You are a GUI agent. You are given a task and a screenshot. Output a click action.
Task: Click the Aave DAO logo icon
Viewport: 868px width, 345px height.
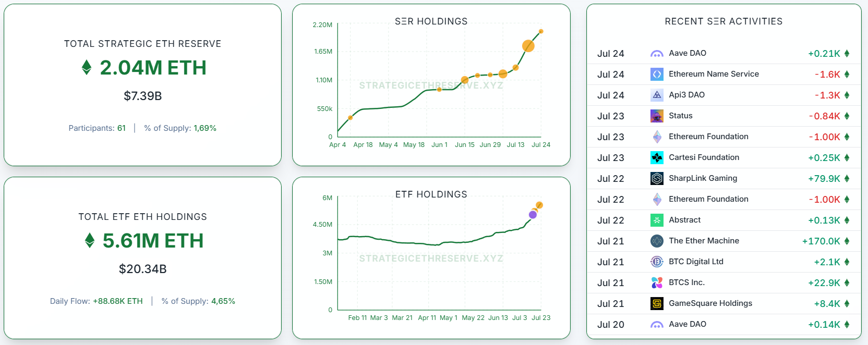point(656,53)
